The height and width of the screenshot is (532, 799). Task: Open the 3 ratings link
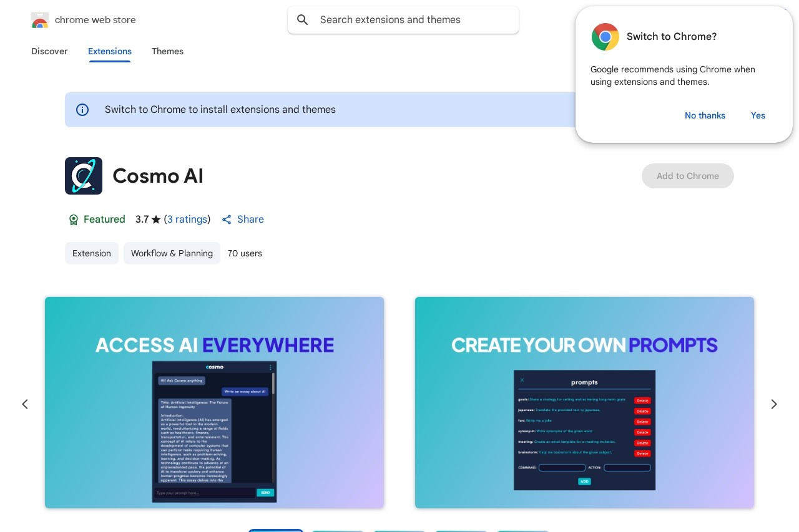pyautogui.click(x=187, y=220)
